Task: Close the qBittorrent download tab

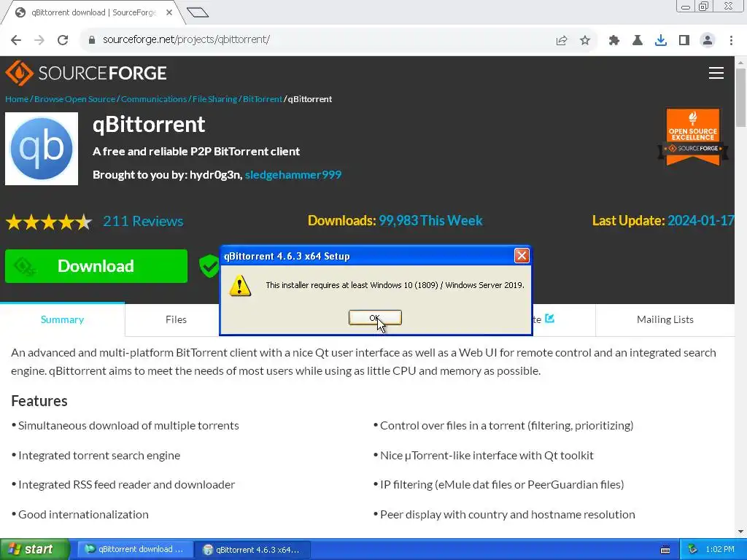Action: tap(169, 12)
